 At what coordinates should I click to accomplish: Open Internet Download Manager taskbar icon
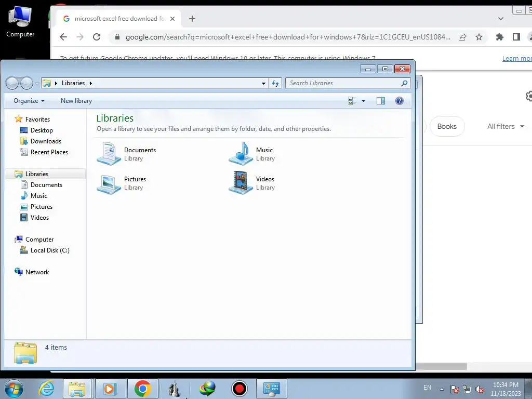(207, 389)
